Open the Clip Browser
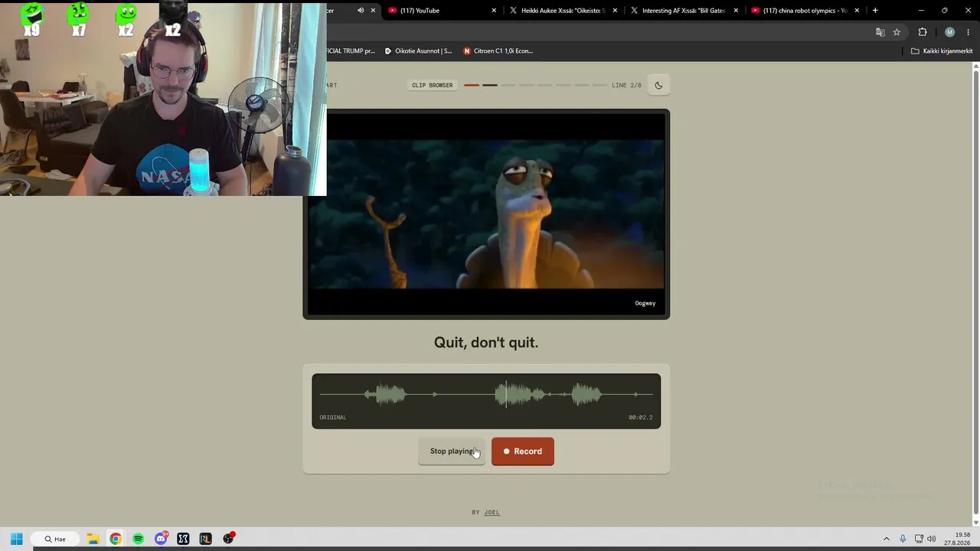Viewport: 980px width, 551px height. [x=432, y=85]
